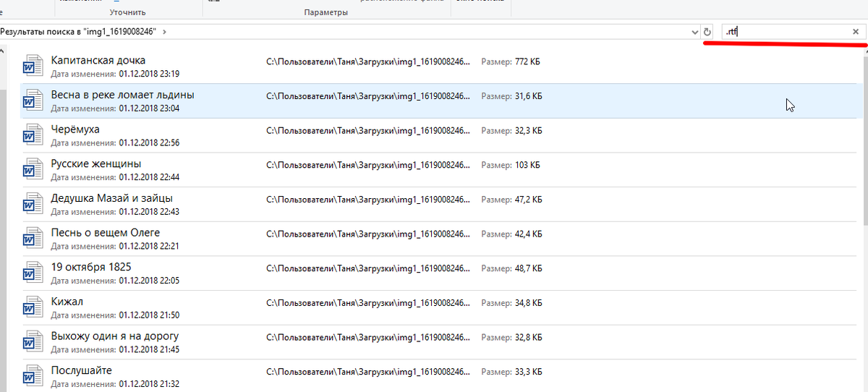
Task: Click the modified date 01.12.2018 21:50
Action: click(x=149, y=315)
